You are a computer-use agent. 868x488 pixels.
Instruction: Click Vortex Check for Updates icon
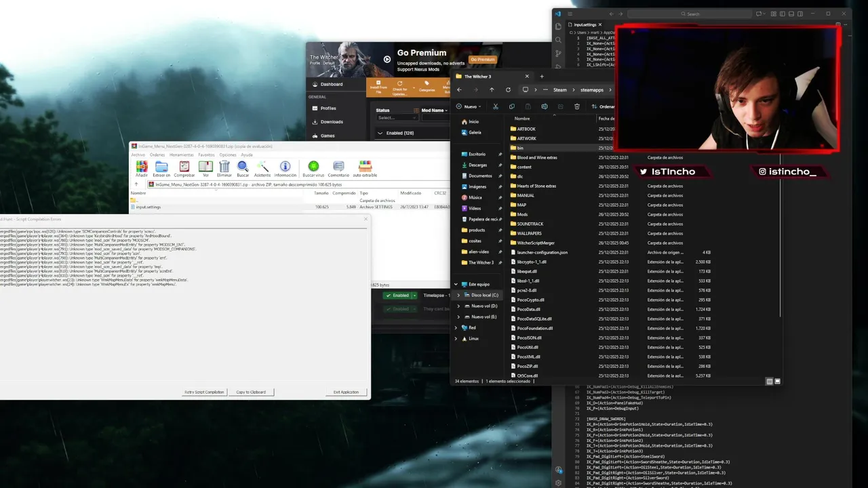[400, 87]
